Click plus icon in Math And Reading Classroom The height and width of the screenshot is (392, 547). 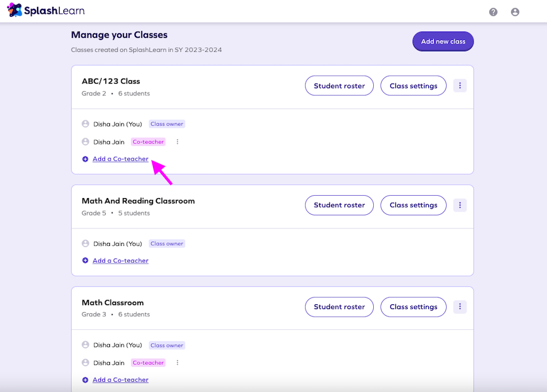click(85, 261)
